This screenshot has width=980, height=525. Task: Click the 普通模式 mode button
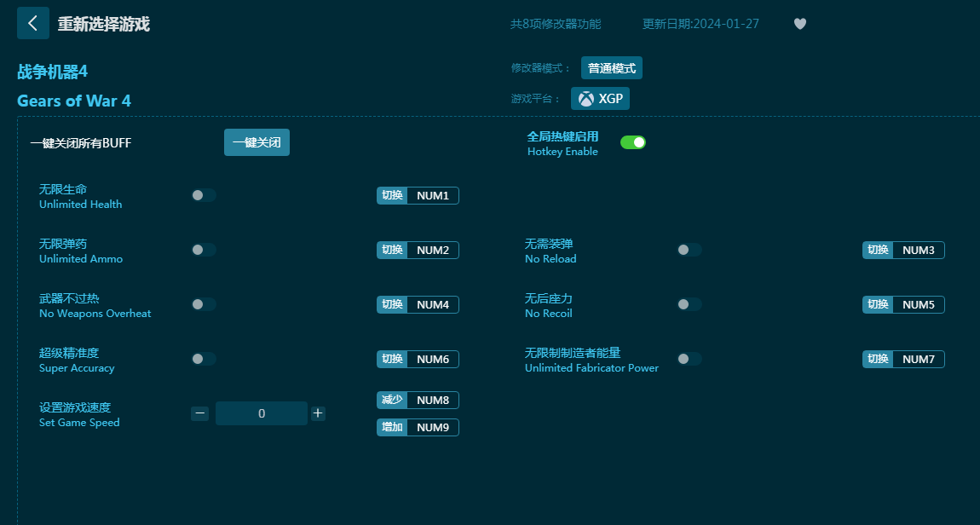[x=612, y=68]
